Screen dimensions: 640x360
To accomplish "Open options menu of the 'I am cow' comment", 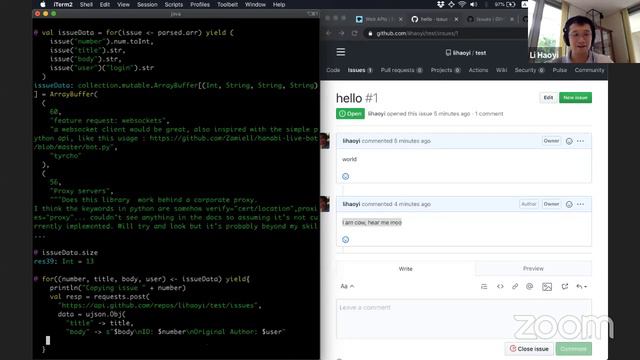I will [x=580, y=204].
